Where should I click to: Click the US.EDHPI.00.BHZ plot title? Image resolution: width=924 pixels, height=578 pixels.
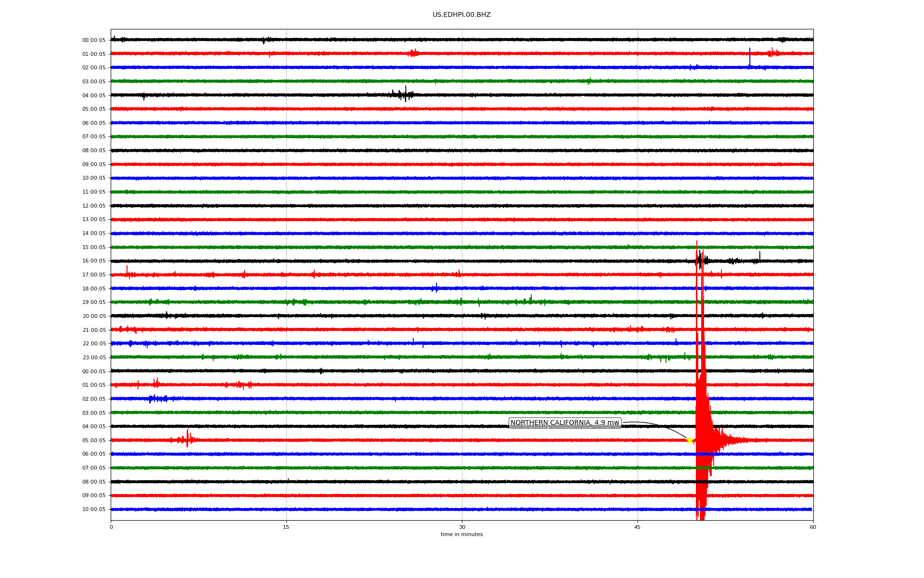[x=462, y=15]
